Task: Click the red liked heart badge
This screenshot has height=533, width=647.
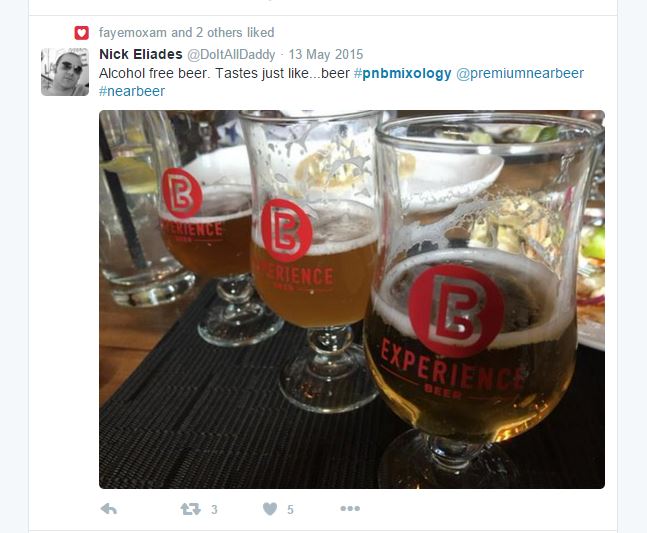Action: (82, 33)
